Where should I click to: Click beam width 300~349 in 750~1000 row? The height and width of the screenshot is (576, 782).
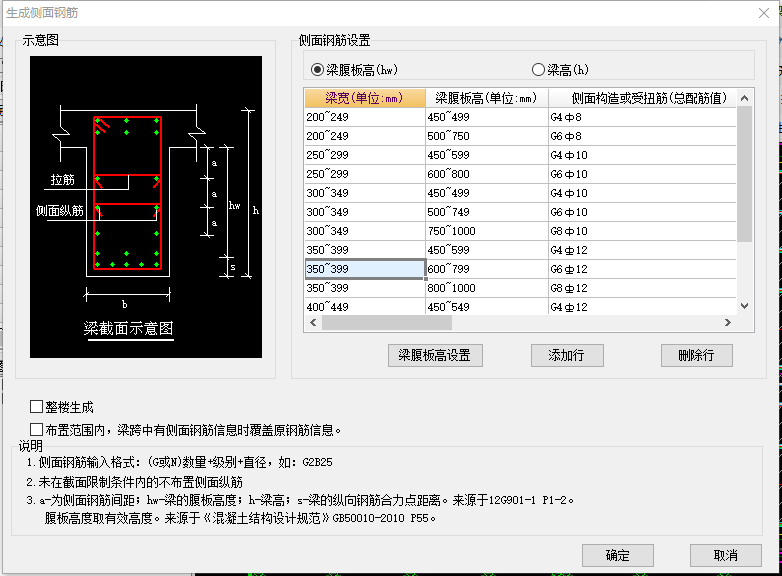[365, 231]
